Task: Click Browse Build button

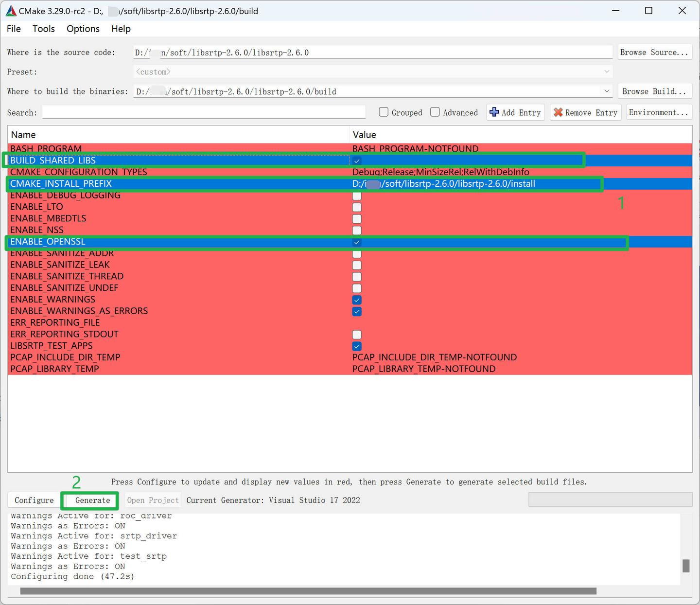Action: [x=654, y=91]
